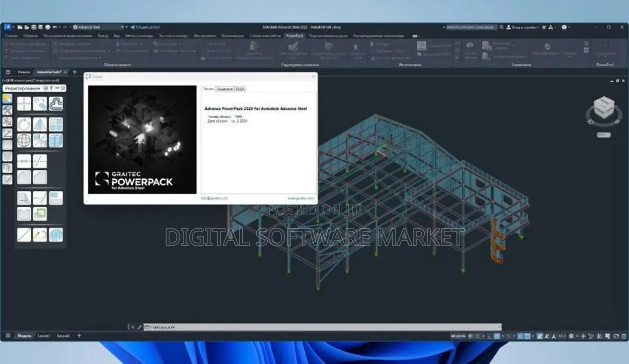Switch to the Расширенное моделирование ribbon tab

click(68, 36)
